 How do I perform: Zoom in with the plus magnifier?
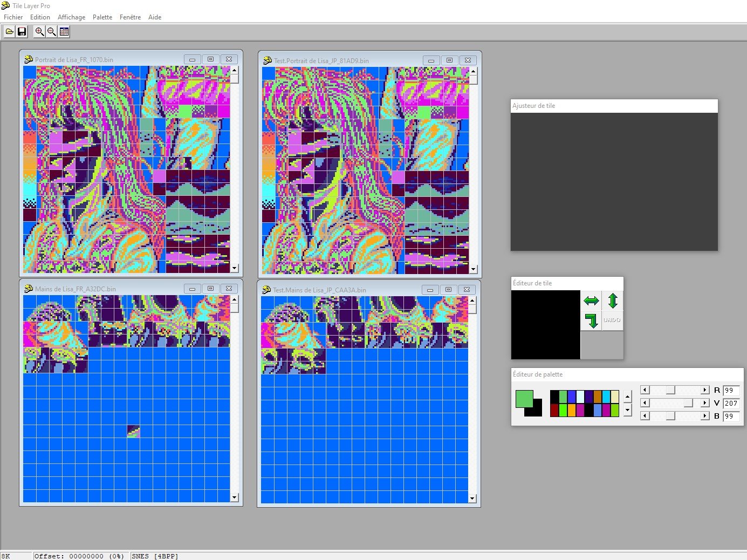(39, 32)
